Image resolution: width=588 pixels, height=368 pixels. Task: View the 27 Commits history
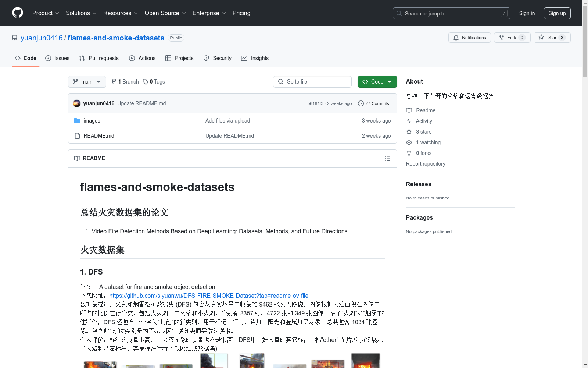[373, 103]
